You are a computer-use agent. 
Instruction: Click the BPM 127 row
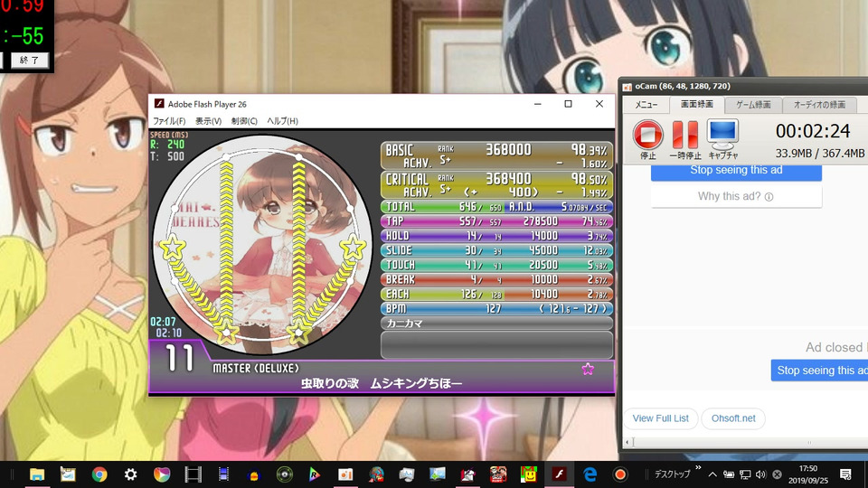pos(496,309)
